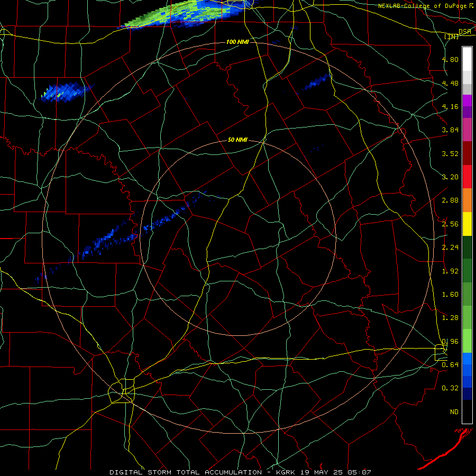476x476 pixels.
Task: Click the blue rainfall blob at upper left
Action: (65, 92)
